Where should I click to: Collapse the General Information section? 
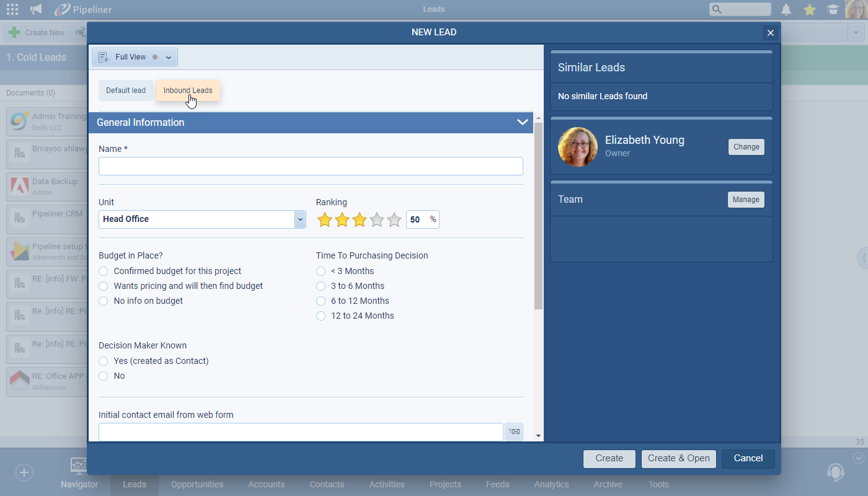point(522,123)
